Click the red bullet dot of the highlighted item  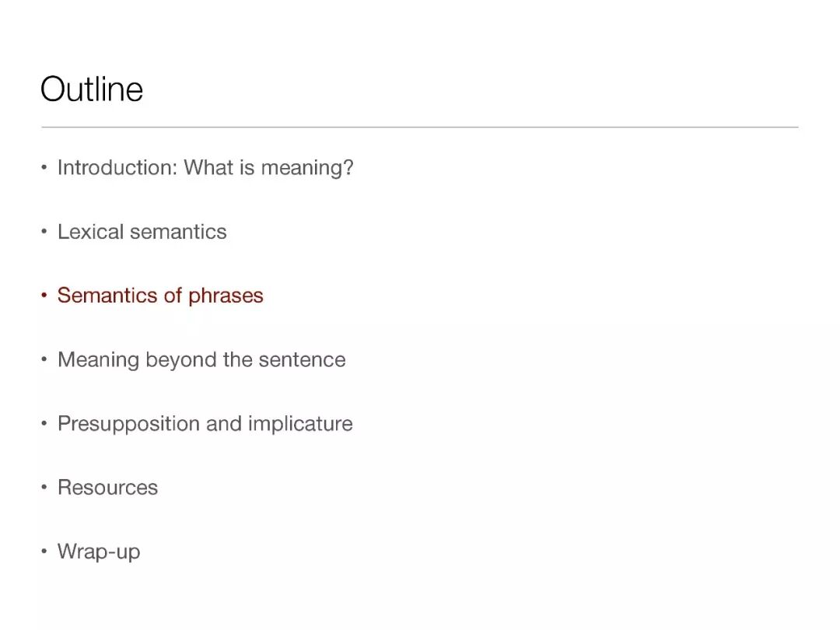[x=44, y=296]
